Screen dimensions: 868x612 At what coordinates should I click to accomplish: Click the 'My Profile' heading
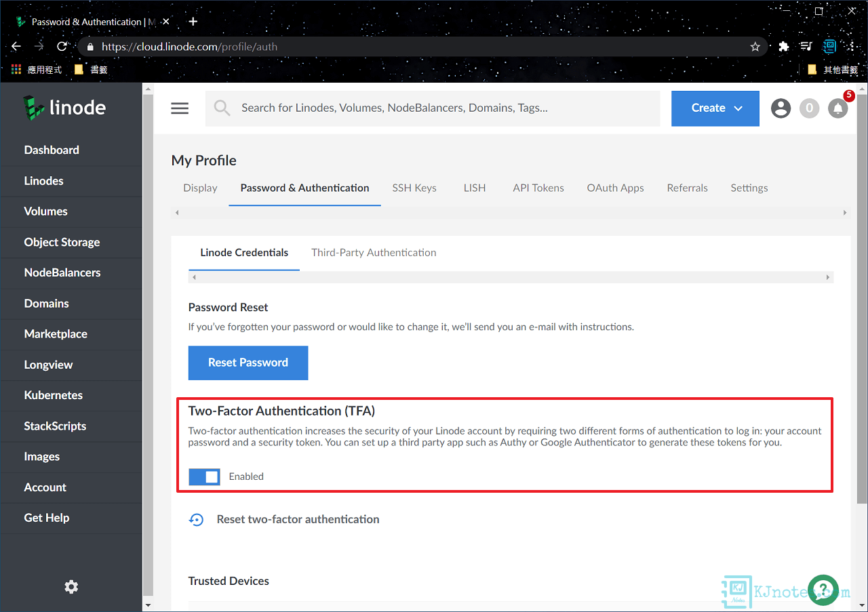click(204, 161)
